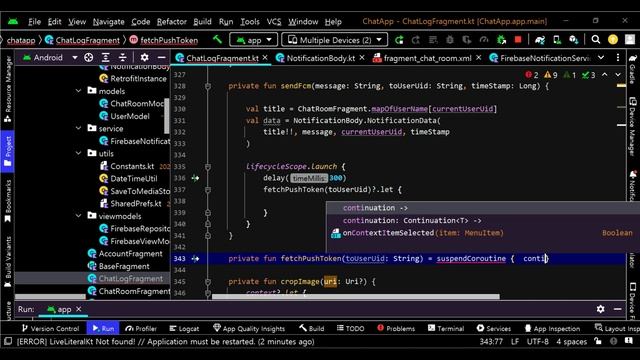This screenshot has height=360, width=640.
Task: Click gutter icon on line 343
Action: [x=196, y=258]
